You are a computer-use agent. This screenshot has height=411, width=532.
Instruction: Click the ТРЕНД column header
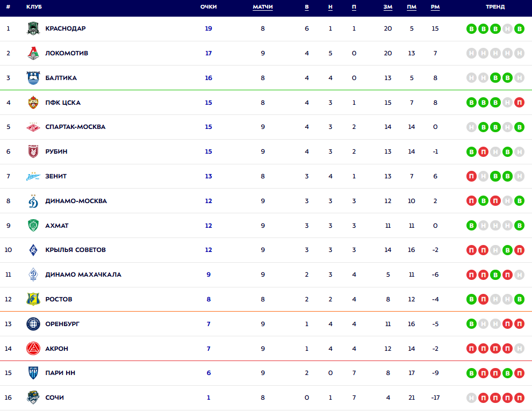(495, 7)
